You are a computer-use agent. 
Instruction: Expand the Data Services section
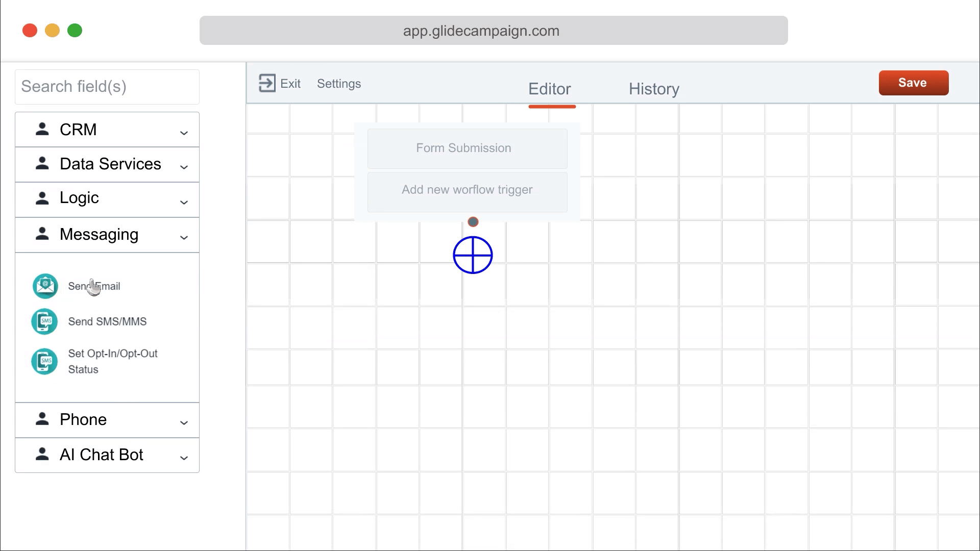coord(184,167)
